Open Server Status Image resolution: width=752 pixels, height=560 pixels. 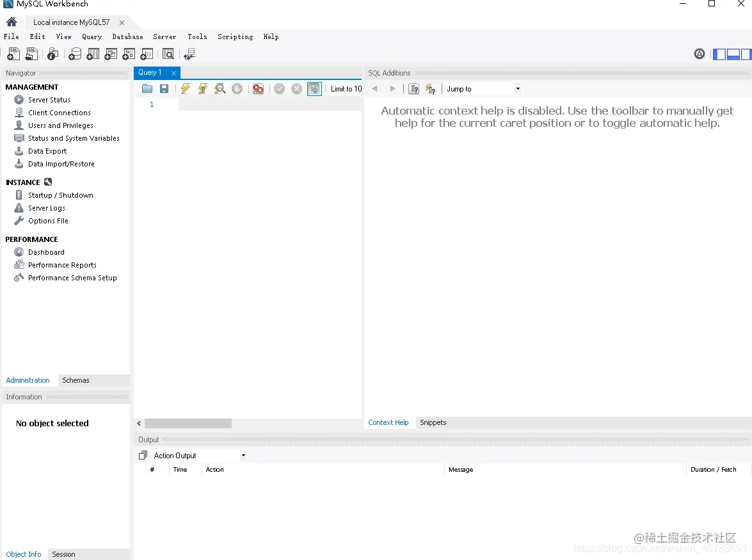[49, 100]
